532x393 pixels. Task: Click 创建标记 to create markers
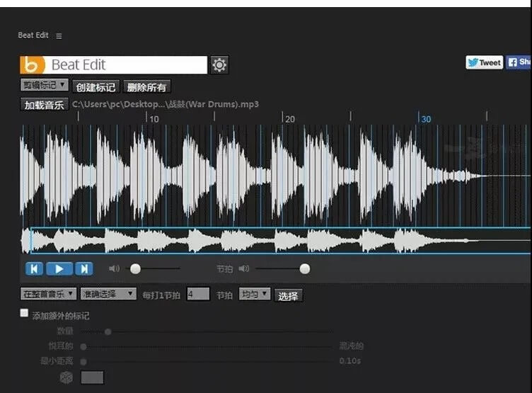click(x=96, y=87)
